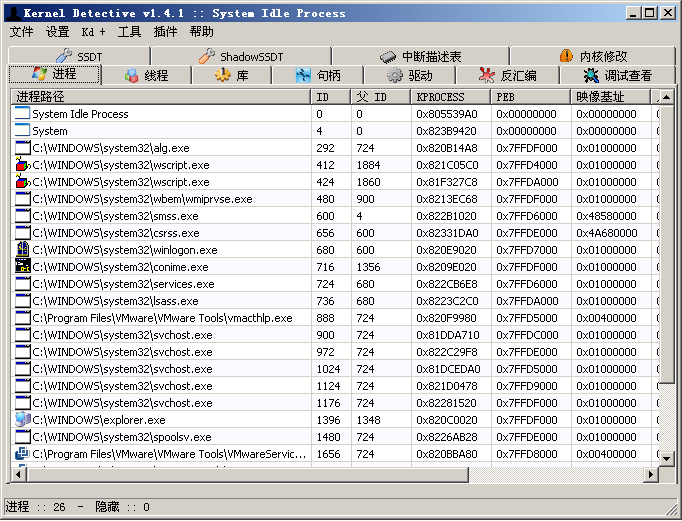
Task: Select the lsass.exe process row
Action: coord(335,301)
